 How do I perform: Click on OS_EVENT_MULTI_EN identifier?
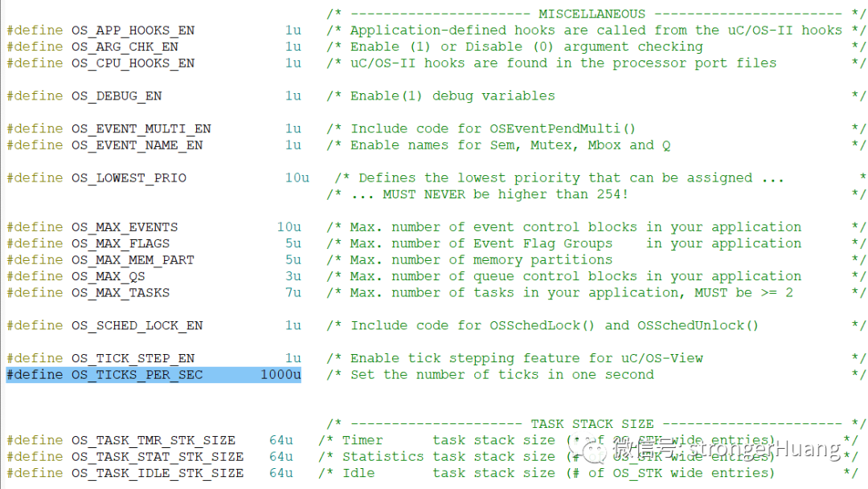click(x=141, y=128)
